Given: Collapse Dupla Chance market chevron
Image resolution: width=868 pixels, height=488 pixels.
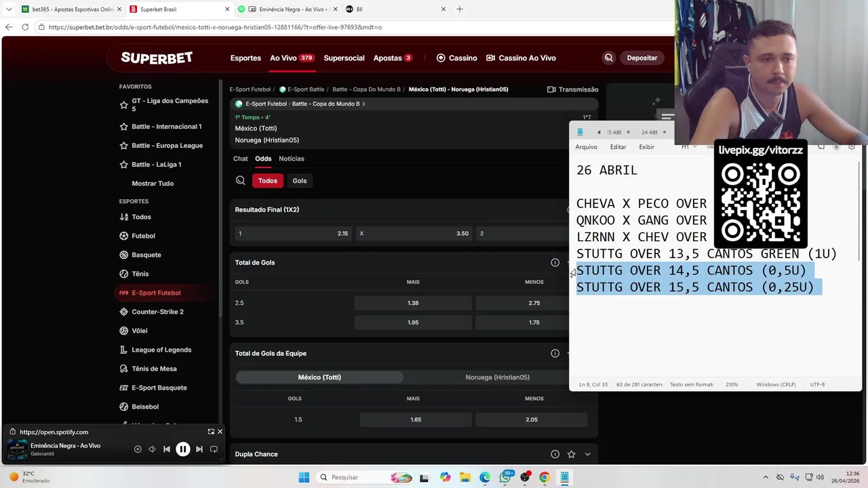Looking at the screenshot, I should pos(587,454).
